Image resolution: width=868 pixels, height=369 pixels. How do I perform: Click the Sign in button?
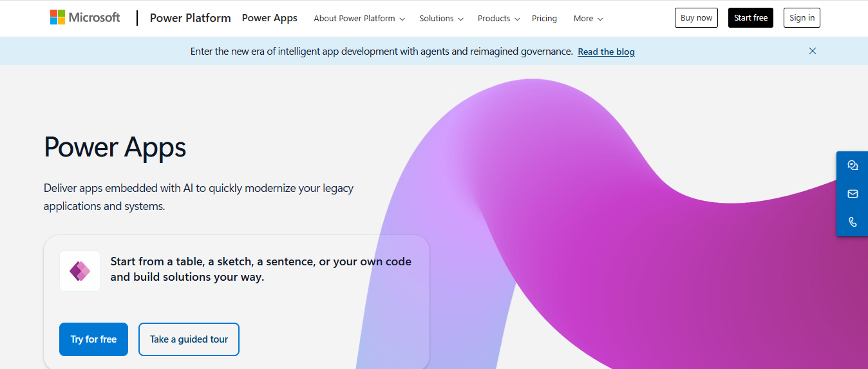802,18
